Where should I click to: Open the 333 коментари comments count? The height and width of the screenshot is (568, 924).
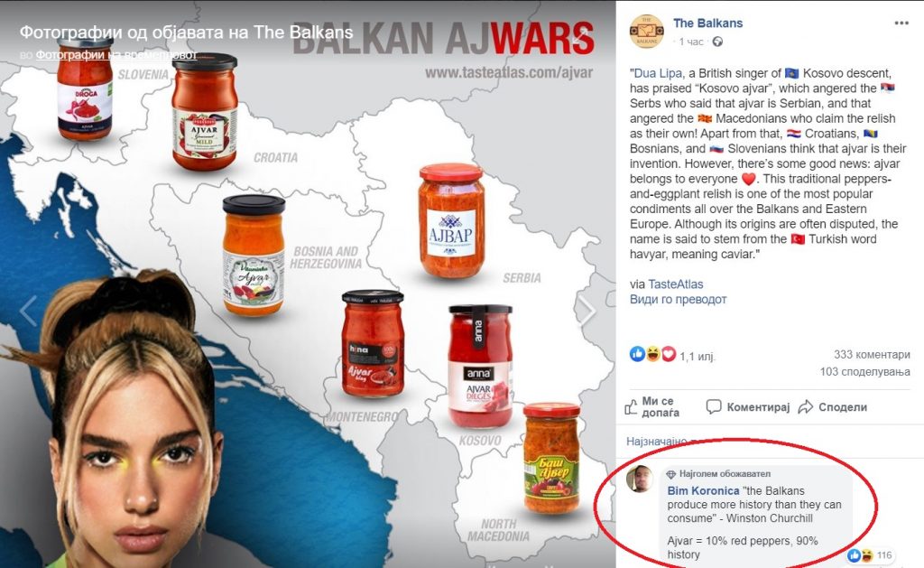[872, 355]
